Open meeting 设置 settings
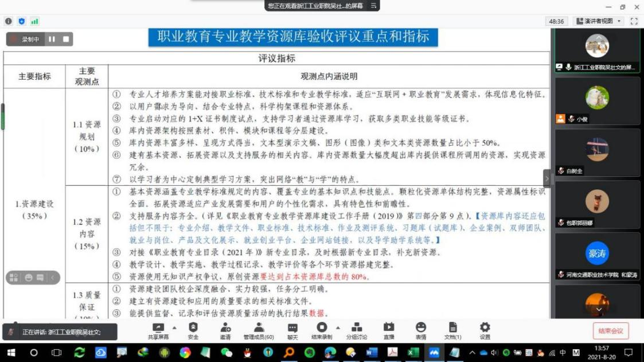 click(x=485, y=331)
